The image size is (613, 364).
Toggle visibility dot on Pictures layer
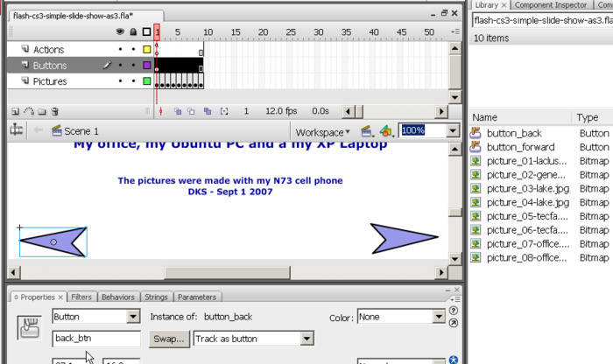point(121,81)
